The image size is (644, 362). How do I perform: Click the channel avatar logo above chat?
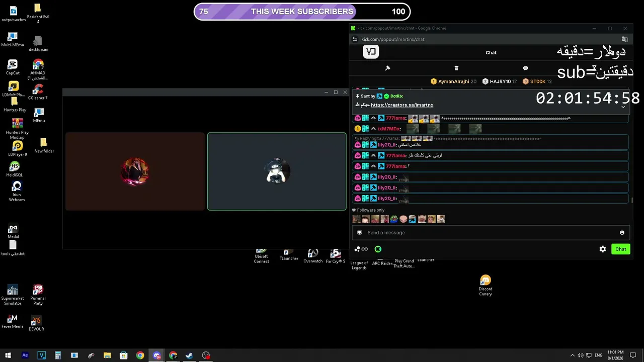tap(371, 52)
